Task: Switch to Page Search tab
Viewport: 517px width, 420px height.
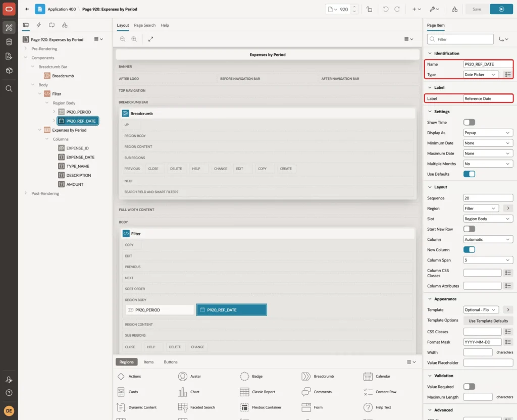Action: (x=144, y=25)
